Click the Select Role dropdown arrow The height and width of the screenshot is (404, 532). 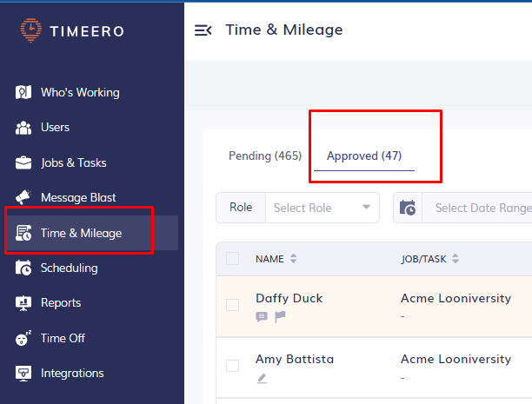pyautogui.click(x=366, y=207)
